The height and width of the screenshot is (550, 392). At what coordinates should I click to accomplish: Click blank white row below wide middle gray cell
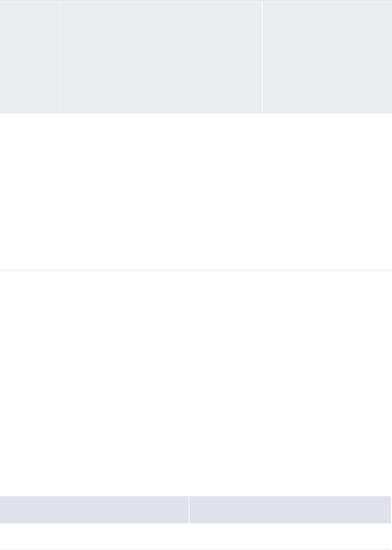pos(161,192)
